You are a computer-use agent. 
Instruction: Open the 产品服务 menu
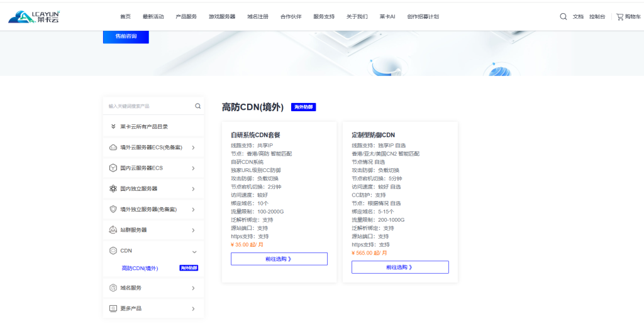tap(186, 16)
